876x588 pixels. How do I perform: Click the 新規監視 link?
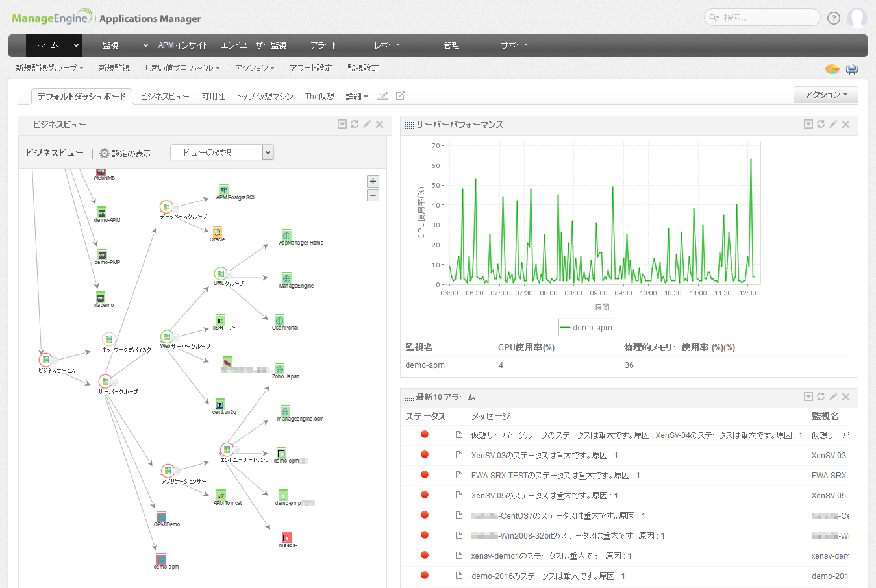114,68
